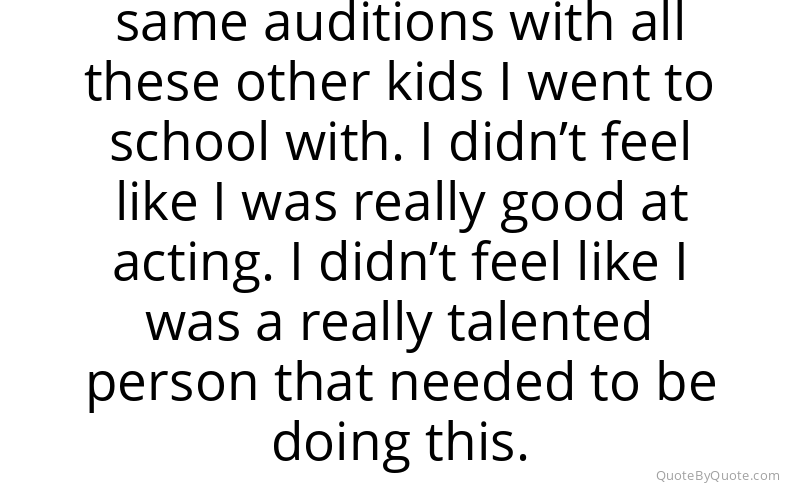Select the word "doing" on the last line

(x=341, y=445)
